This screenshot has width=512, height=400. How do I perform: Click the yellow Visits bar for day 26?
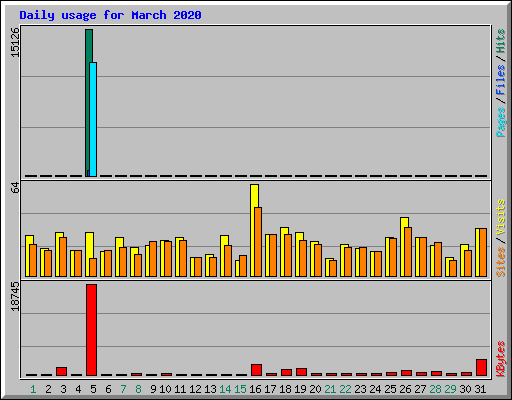403,247
